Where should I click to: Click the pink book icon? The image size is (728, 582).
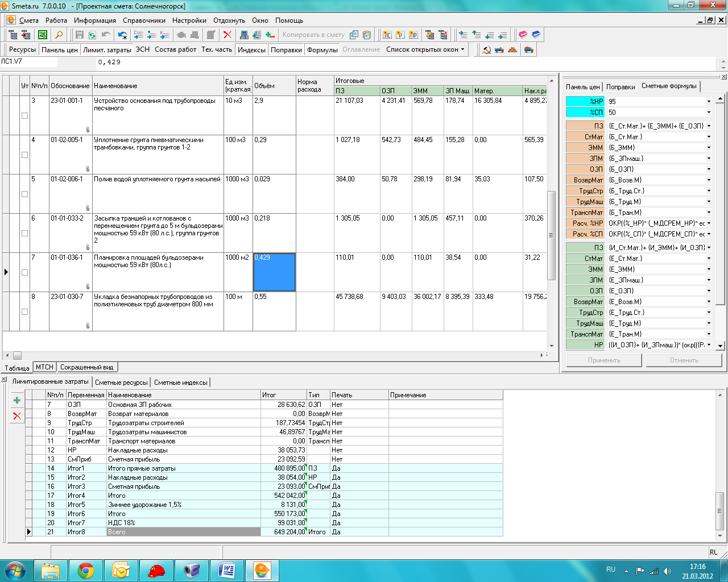[x=523, y=35]
